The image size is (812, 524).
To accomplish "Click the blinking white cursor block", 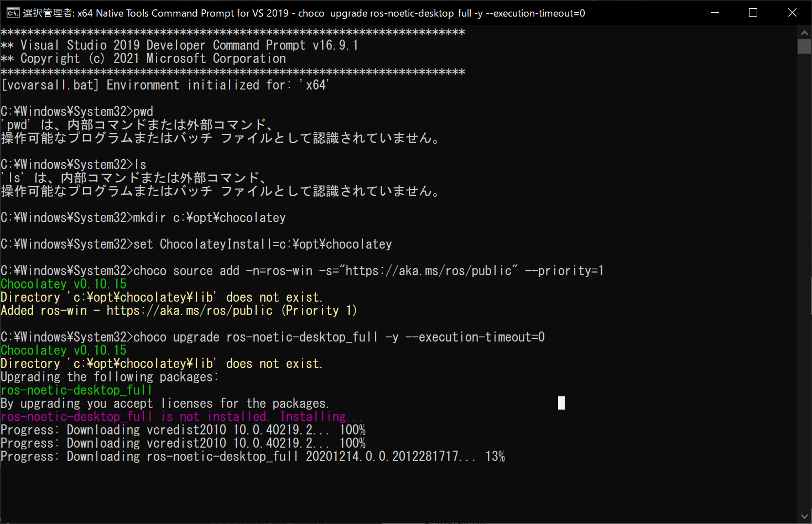I will click(x=561, y=403).
